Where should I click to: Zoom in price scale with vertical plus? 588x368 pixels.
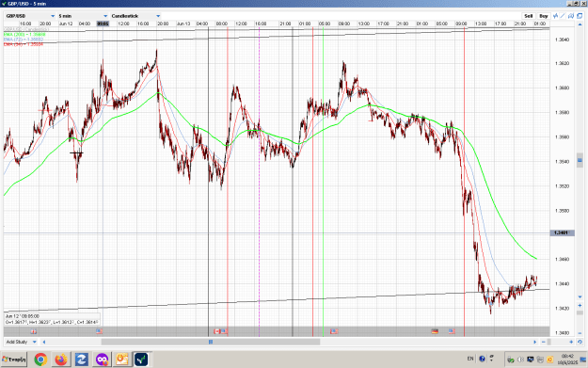click(580, 306)
